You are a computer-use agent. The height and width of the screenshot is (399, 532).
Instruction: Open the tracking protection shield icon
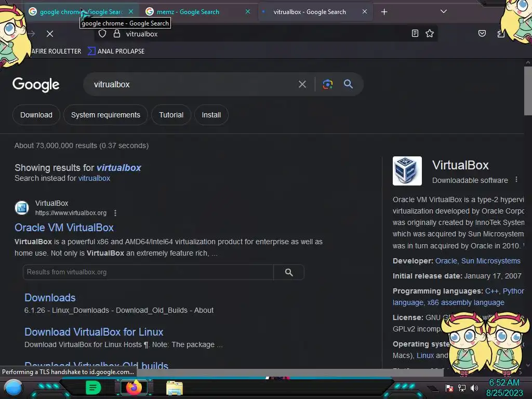pos(102,34)
